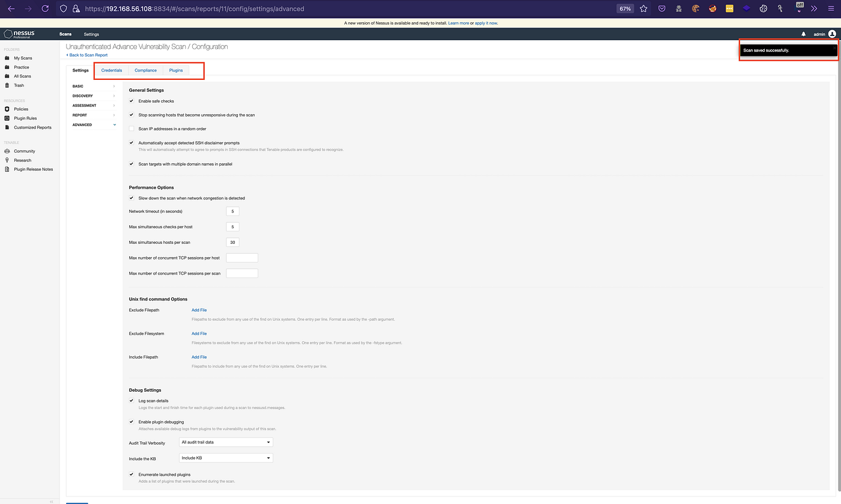Click the tracking protection shield in address bar
This screenshot has height=504, width=841.
pos(64,8)
